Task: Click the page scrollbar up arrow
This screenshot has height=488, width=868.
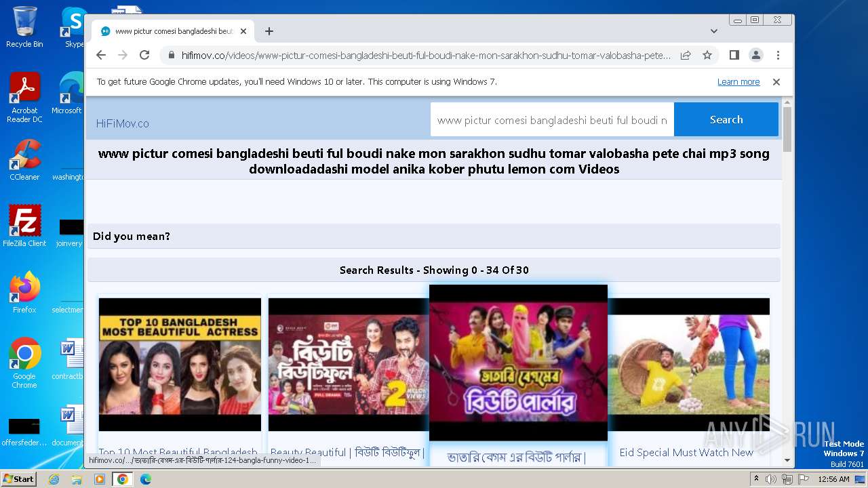Action: point(787,102)
